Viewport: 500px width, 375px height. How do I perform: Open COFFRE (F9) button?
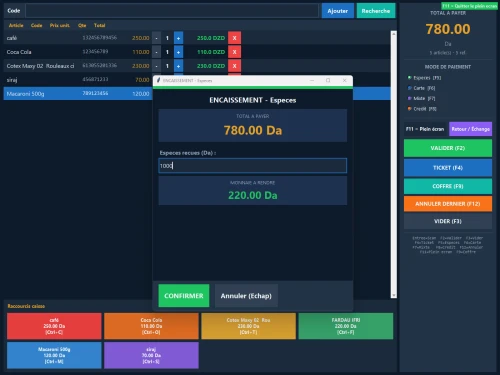448,186
